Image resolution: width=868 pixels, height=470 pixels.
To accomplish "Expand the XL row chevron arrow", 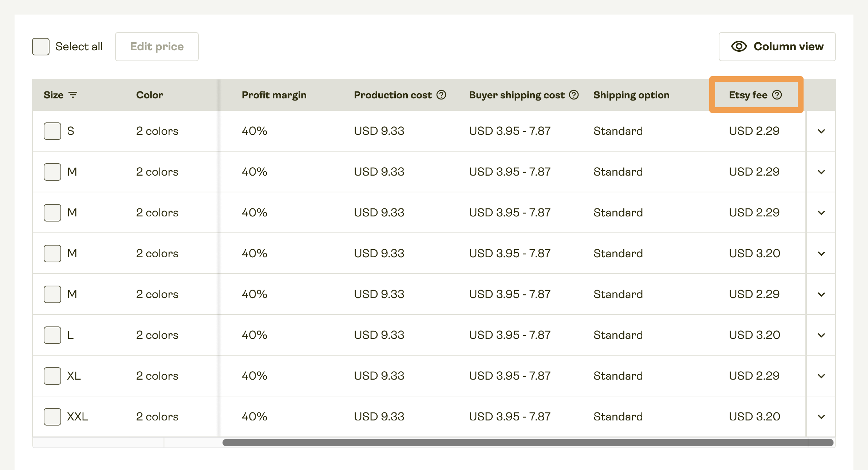I will click(x=821, y=376).
